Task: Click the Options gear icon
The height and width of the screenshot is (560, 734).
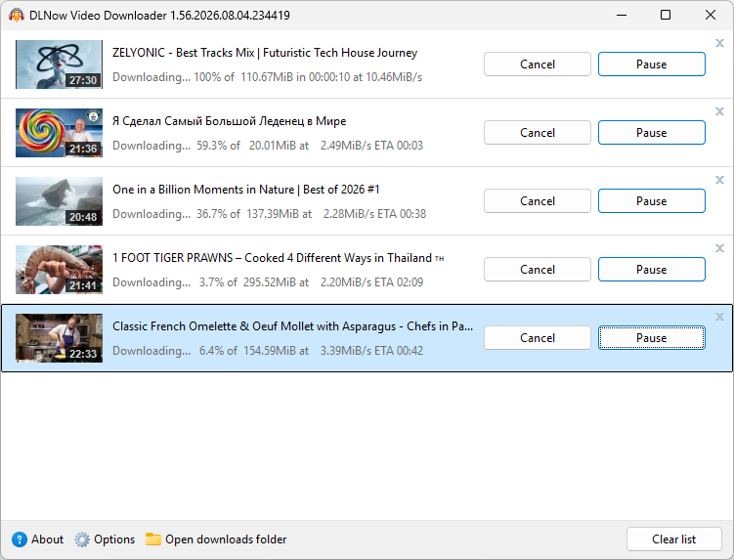Action: click(82, 539)
